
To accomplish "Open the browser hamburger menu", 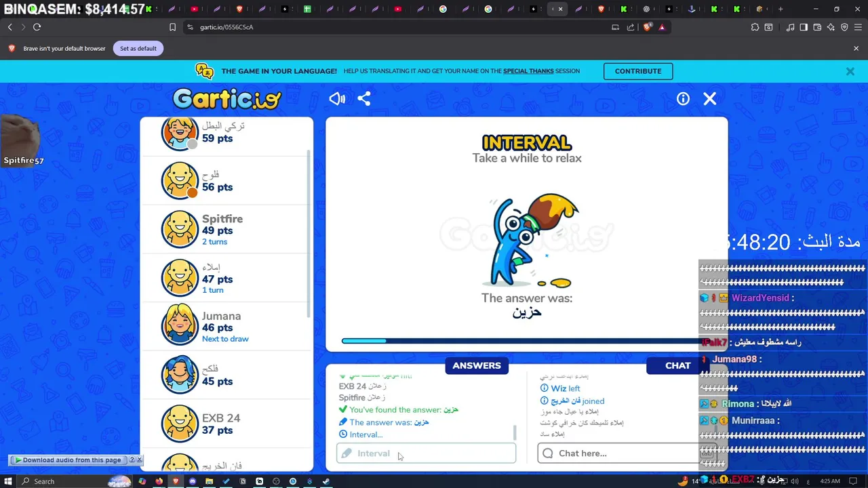I will pos(857,27).
